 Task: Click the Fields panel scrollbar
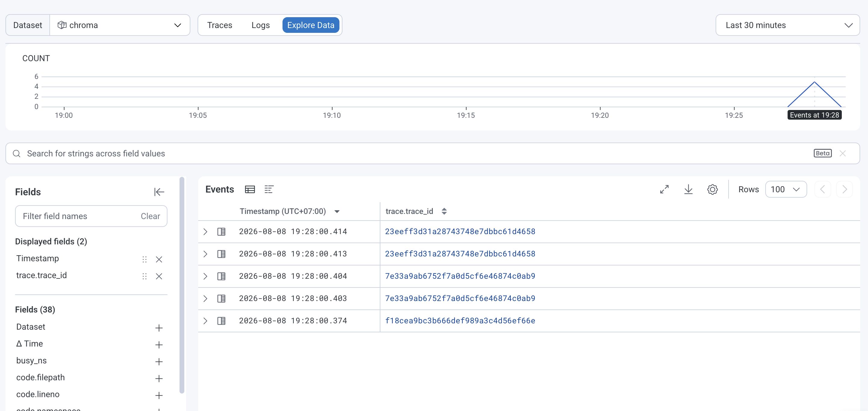(182, 285)
